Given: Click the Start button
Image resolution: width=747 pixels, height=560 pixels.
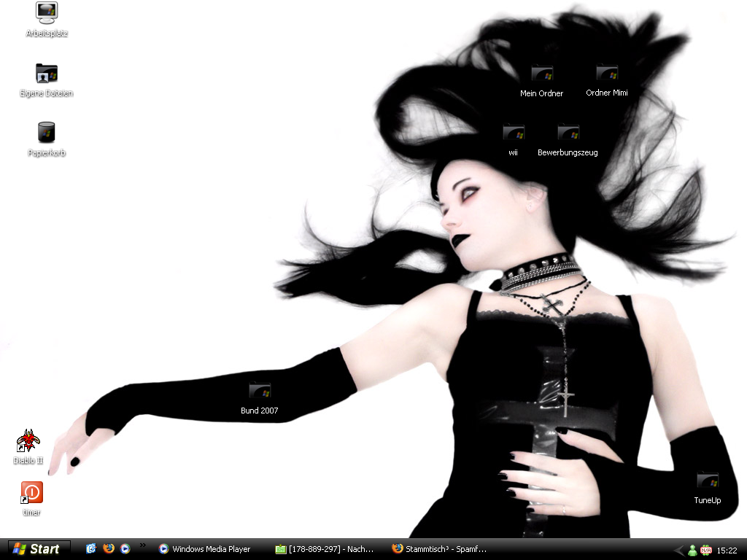Looking at the screenshot, I should pyautogui.click(x=38, y=549).
